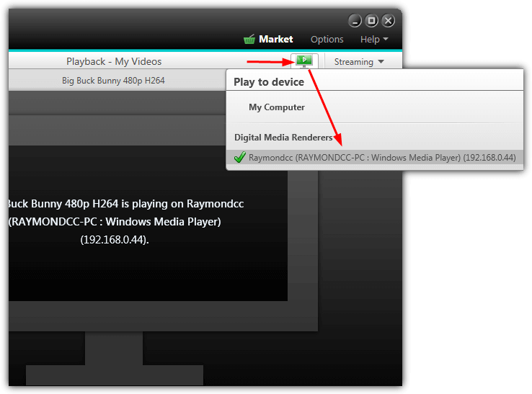Viewport: 532px width, 394px height.
Task: Expand the Help dropdown menu
Action: pyautogui.click(x=374, y=40)
